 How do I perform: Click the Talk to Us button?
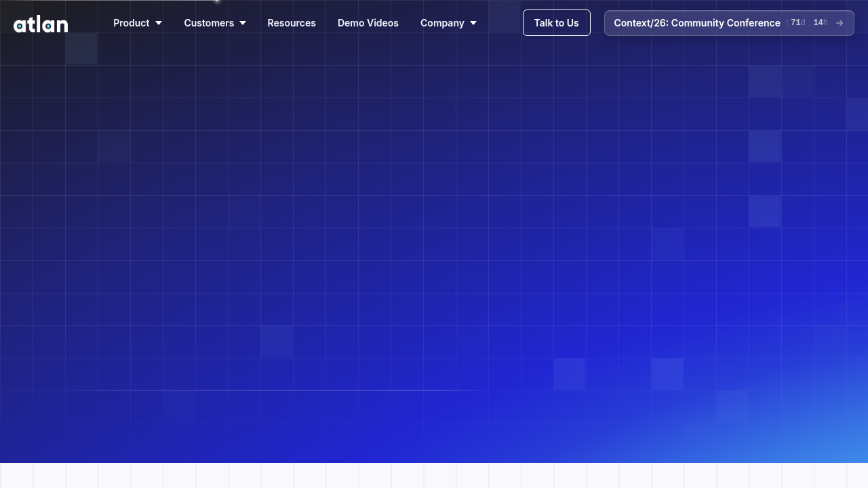557,23
